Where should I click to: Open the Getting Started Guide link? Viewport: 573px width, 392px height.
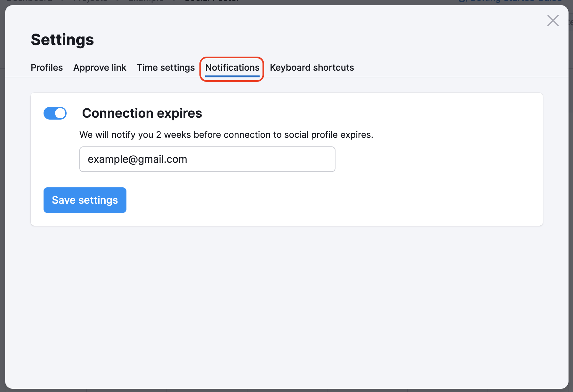(x=512, y=1)
